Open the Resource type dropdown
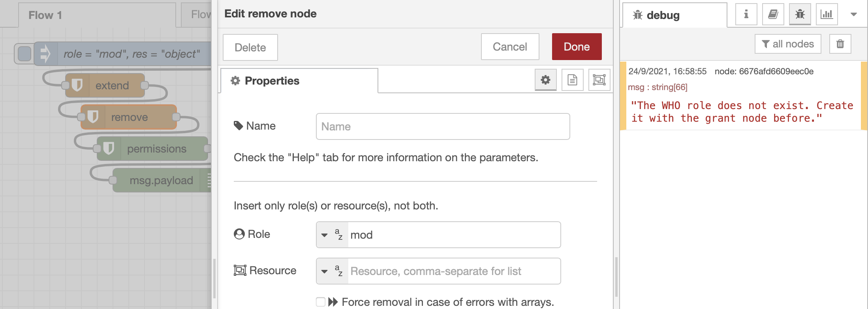The width and height of the screenshot is (868, 309). click(325, 271)
